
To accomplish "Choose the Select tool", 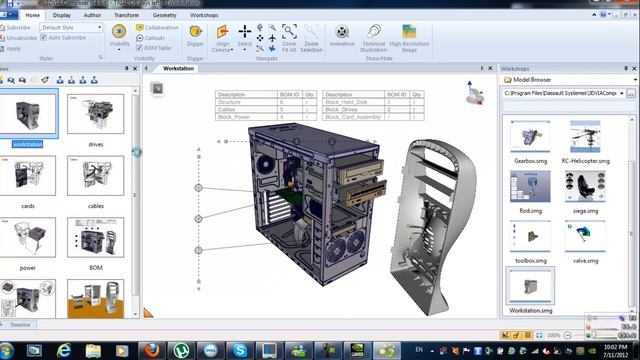I will tap(244, 31).
